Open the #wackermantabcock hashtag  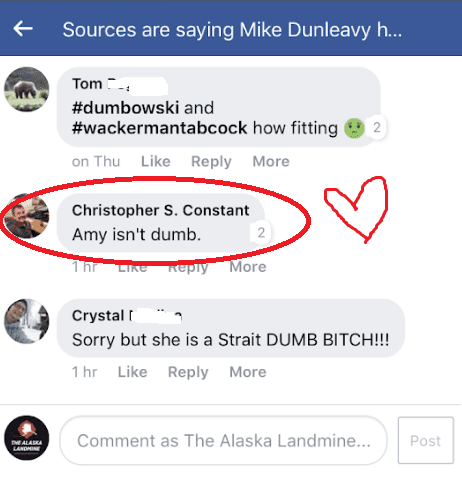pos(160,128)
